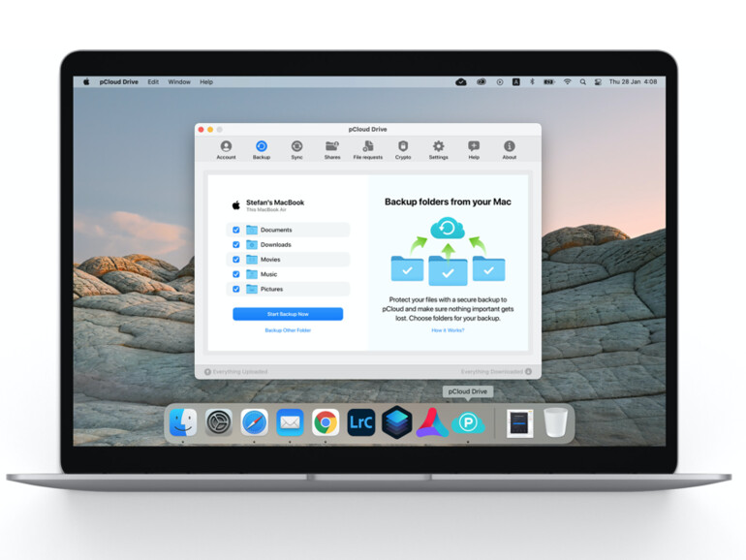This screenshot has height=560, width=746.
Task: Click the pCloud Drive dock icon
Action: point(468,422)
